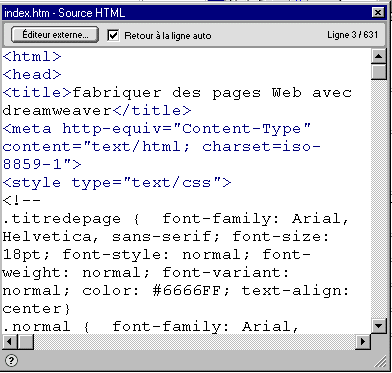
Task: Click the content="text/html; text
Action: (96, 147)
